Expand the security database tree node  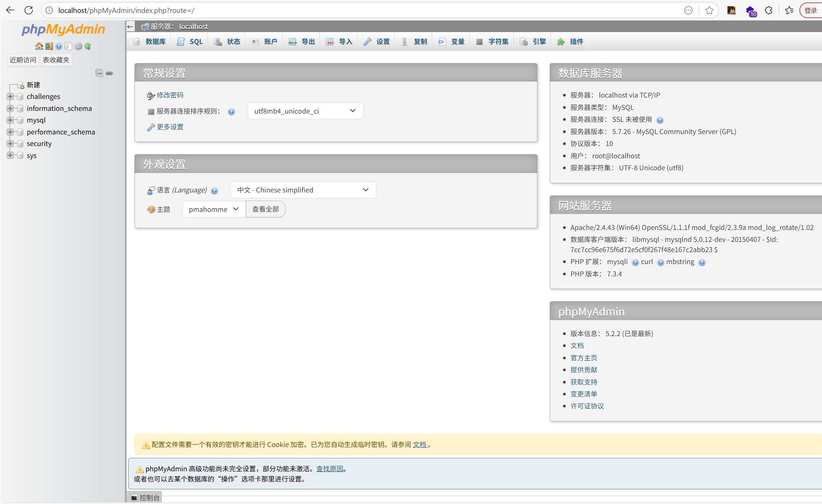pos(10,144)
